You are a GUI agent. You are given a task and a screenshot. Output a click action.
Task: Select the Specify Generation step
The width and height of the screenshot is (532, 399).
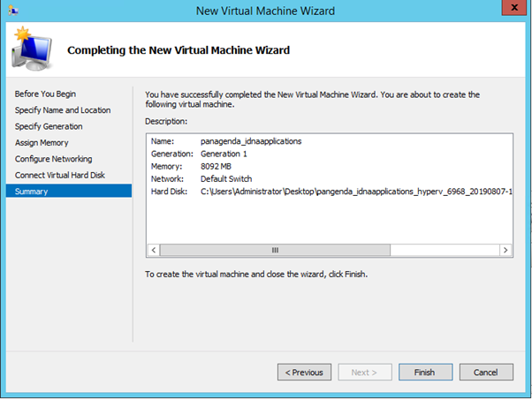(x=49, y=126)
